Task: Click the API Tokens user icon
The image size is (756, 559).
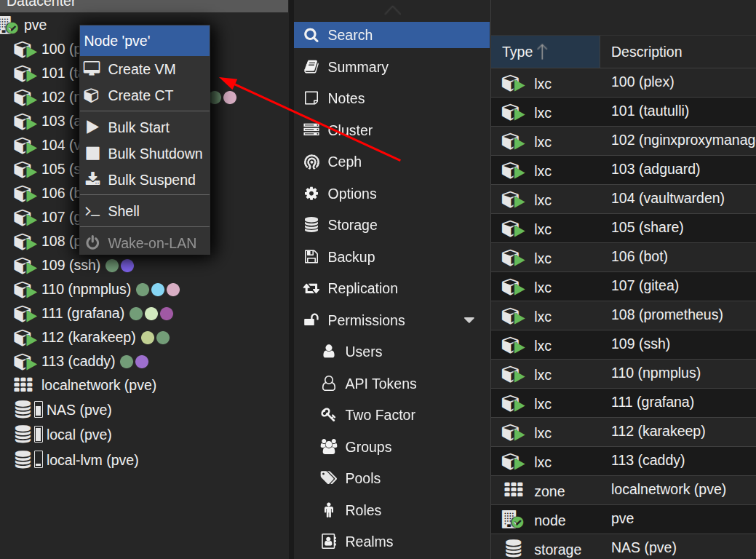Action: (329, 384)
